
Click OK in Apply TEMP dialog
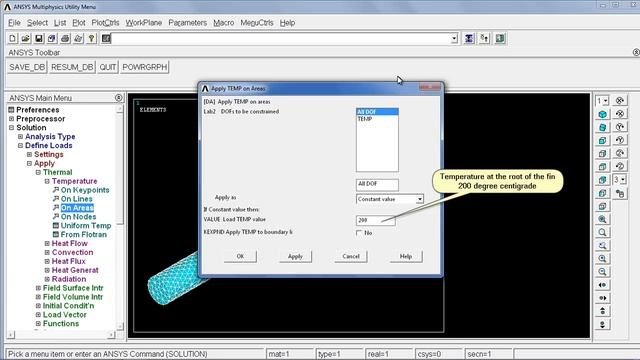[x=240, y=256]
